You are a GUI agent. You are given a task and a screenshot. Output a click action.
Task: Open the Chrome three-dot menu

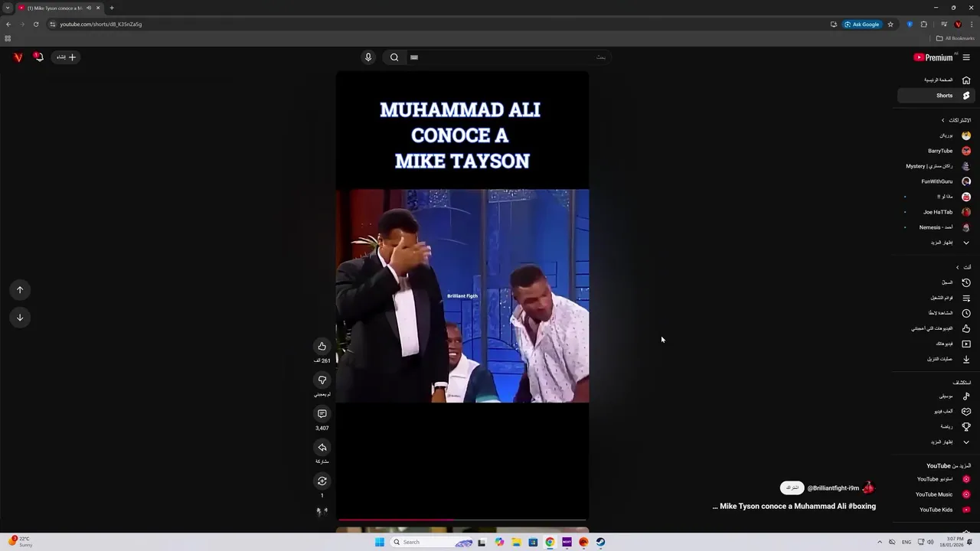[x=971, y=24]
